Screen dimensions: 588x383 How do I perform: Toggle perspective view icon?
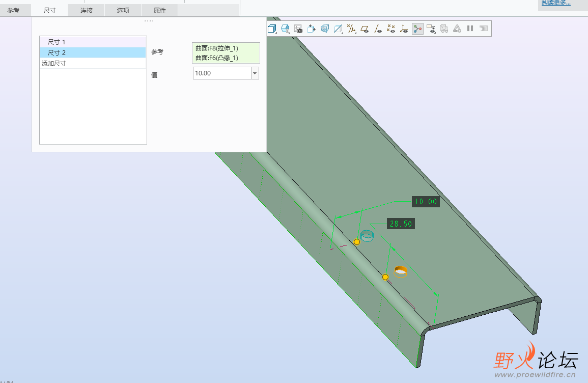pyautogui.click(x=325, y=29)
